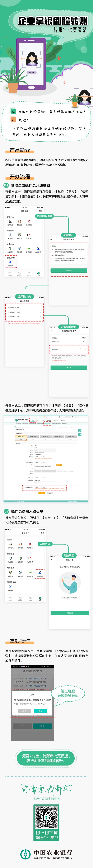The width and height of the screenshot is (93, 868).
Task: Open 登录信息 in the step 01 更多服务 screen
Action: tap(20, 250)
